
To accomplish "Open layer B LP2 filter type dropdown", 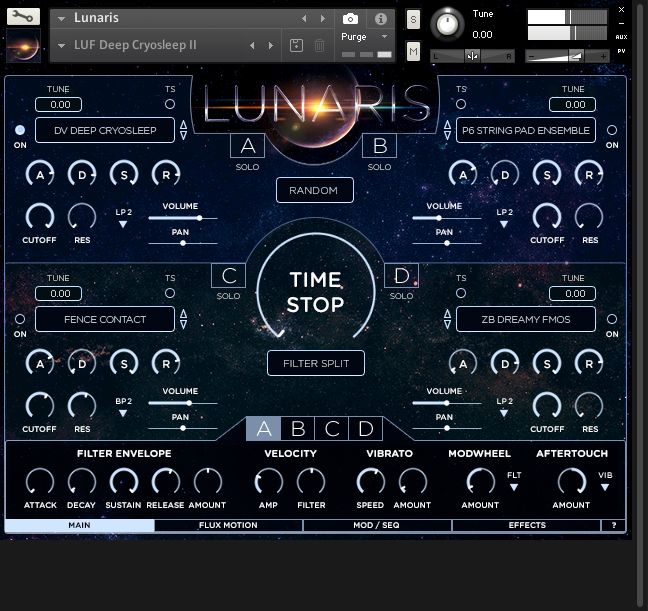I will pos(504,224).
